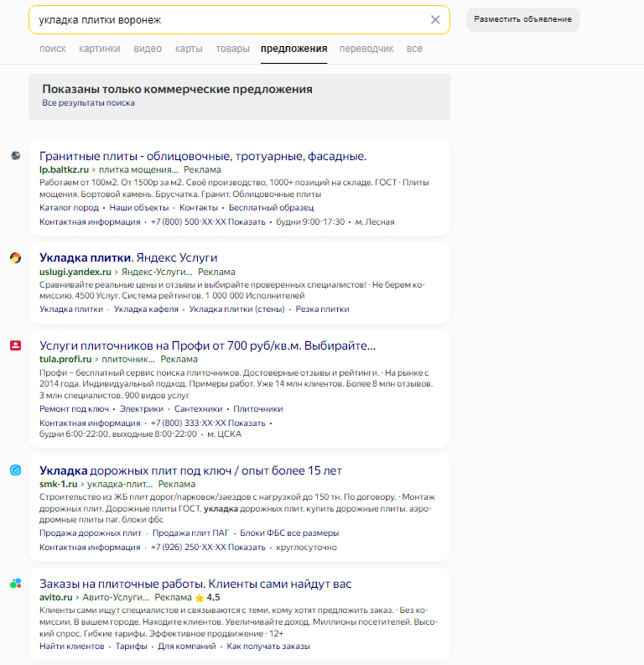The image size is (644, 665).
Task: Click Авито-Услуги breadcrumb
Action: [x=116, y=598]
